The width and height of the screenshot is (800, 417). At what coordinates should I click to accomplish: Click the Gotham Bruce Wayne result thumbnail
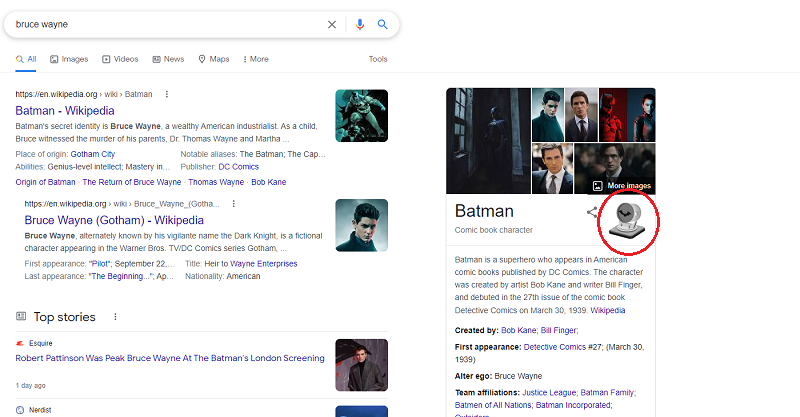click(x=362, y=225)
